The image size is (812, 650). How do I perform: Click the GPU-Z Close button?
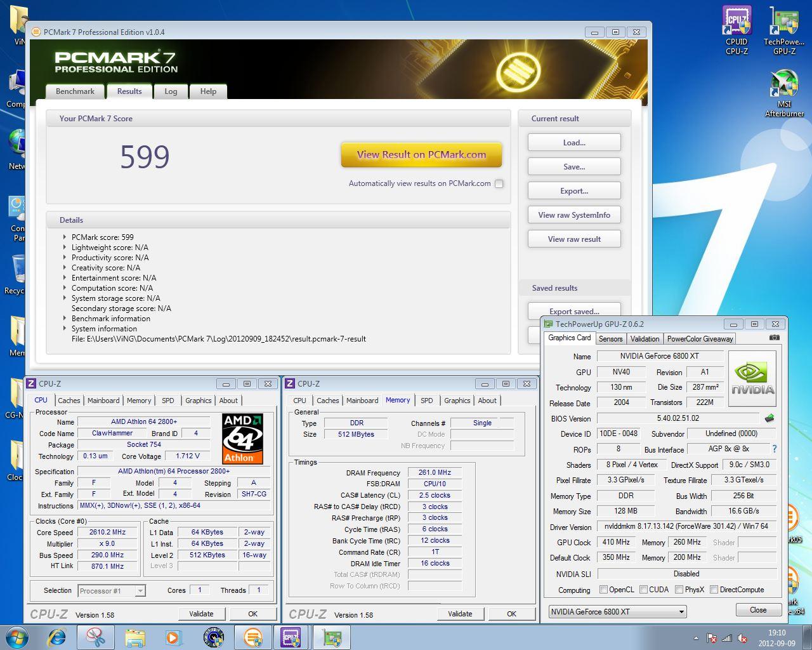click(x=758, y=610)
